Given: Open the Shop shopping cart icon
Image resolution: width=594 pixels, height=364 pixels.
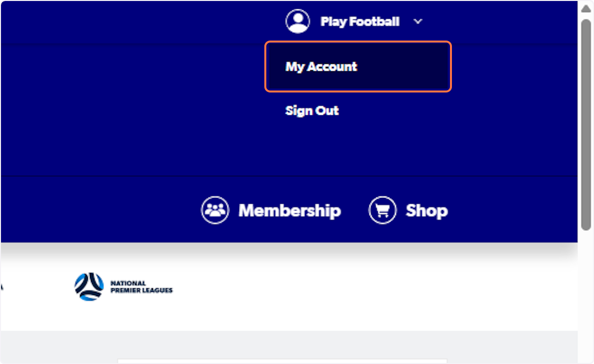Looking at the screenshot, I should click(x=382, y=210).
